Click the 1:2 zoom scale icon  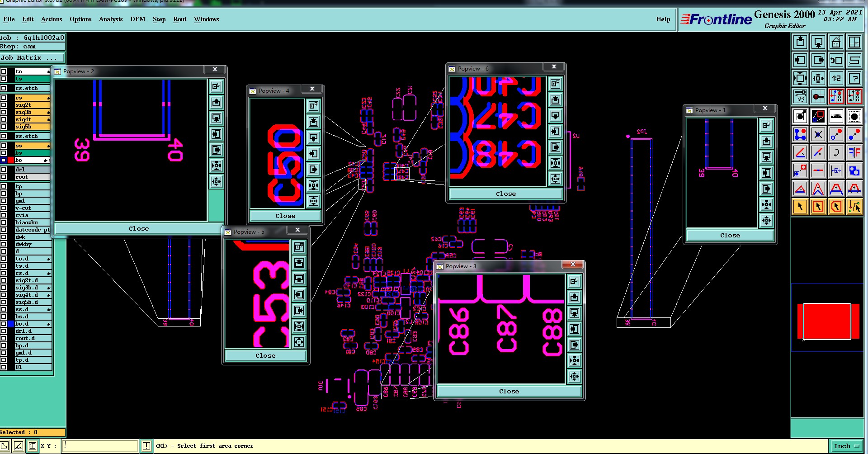pos(836,78)
